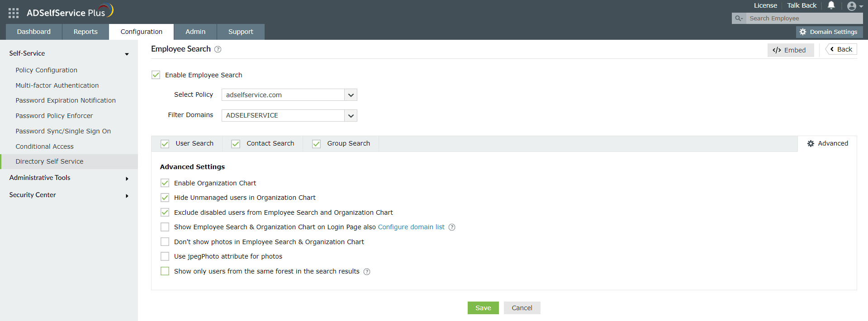Click the search magnifier icon
868x321 pixels.
(x=738, y=19)
